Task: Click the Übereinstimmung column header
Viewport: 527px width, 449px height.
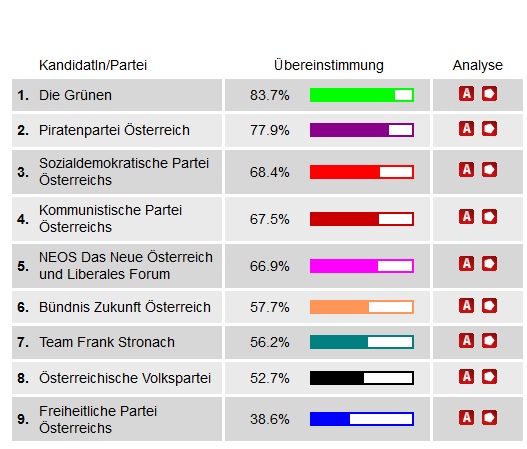Action: pyautogui.click(x=329, y=65)
